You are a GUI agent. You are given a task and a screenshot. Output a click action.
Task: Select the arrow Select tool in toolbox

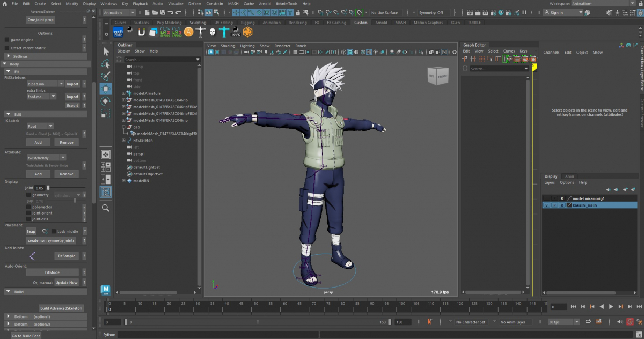click(x=106, y=51)
